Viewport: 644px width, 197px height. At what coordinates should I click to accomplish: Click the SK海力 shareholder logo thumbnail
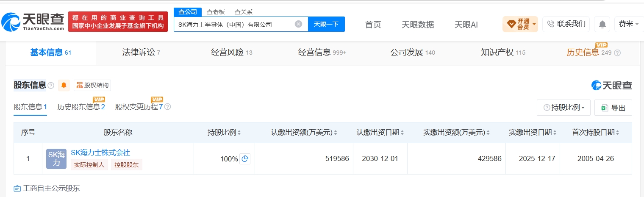click(x=56, y=159)
